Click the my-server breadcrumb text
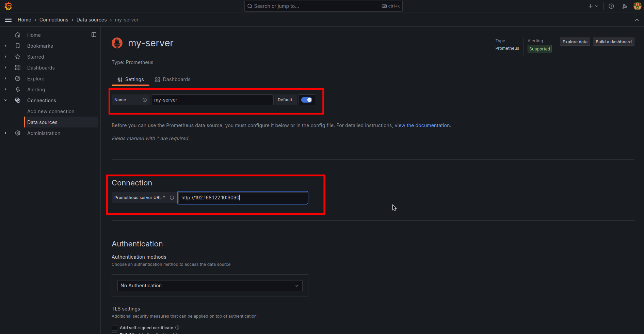 (x=127, y=20)
